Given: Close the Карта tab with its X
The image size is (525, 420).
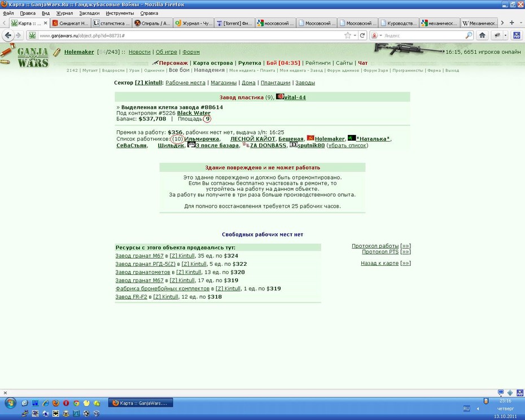Looking at the screenshot, I should point(46,23).
